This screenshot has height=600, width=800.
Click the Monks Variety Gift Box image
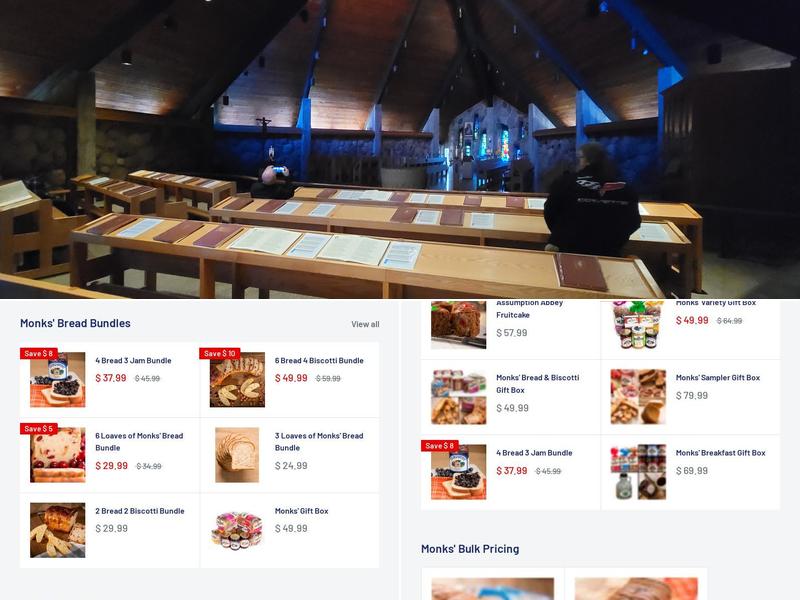(x=638, y=324)
